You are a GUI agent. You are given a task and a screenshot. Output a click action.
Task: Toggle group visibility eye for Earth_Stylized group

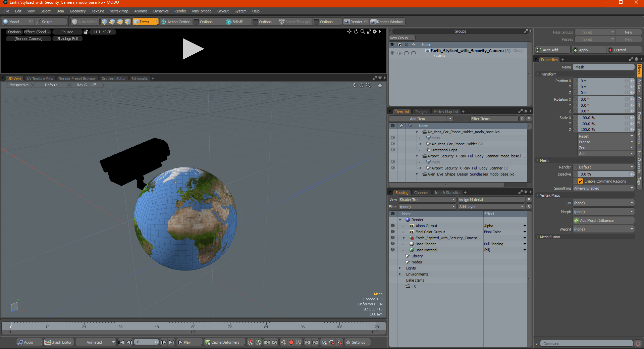(x=392, y=53)
